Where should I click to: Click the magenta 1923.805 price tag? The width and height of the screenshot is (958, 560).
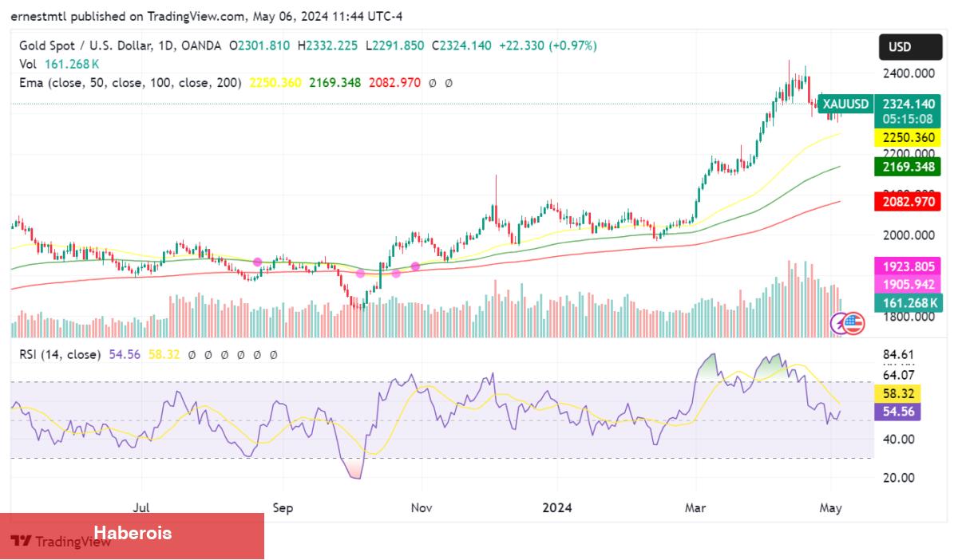[x=909, y=266]
